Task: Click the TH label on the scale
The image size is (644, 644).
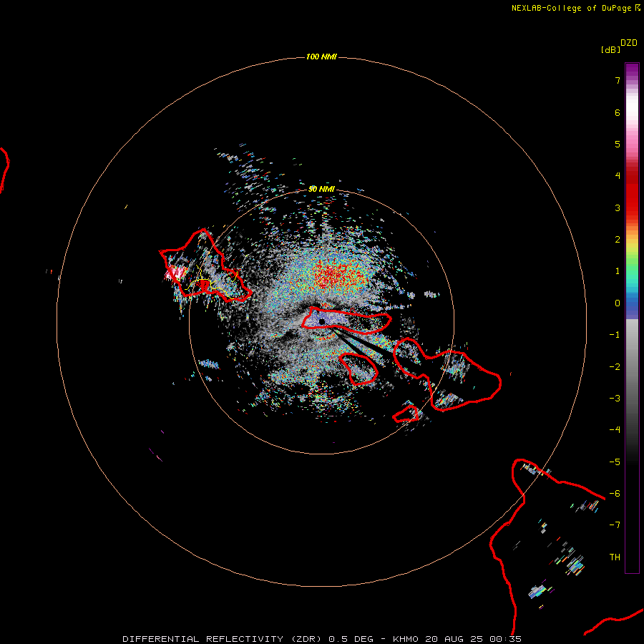Action: coord(615,557)
